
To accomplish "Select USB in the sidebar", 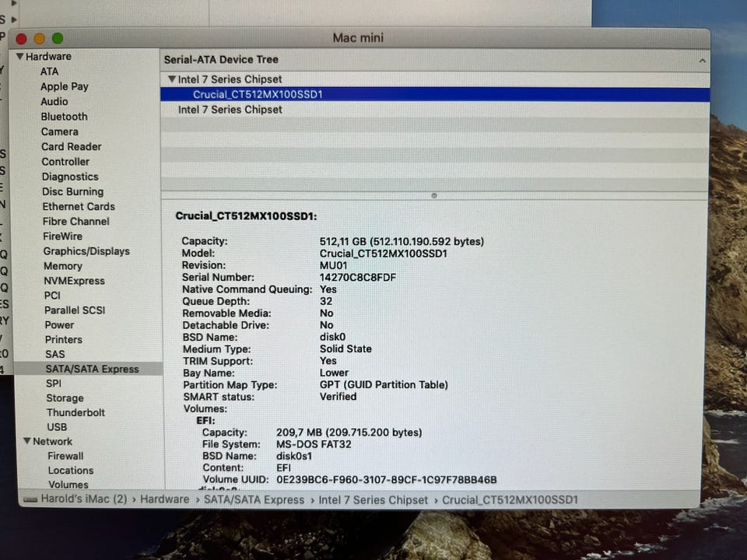I will [57, 427].
